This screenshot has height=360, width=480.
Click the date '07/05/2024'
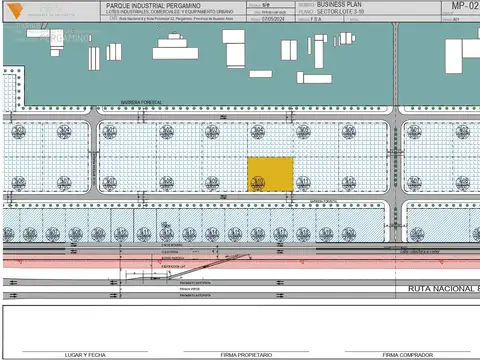(273, 19)
